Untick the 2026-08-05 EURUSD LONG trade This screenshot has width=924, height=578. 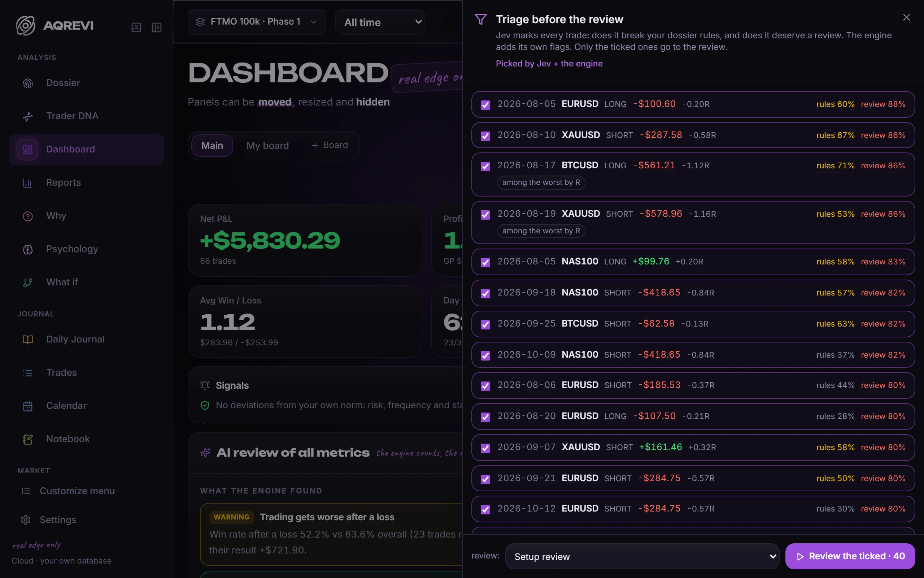coord(485,105)
